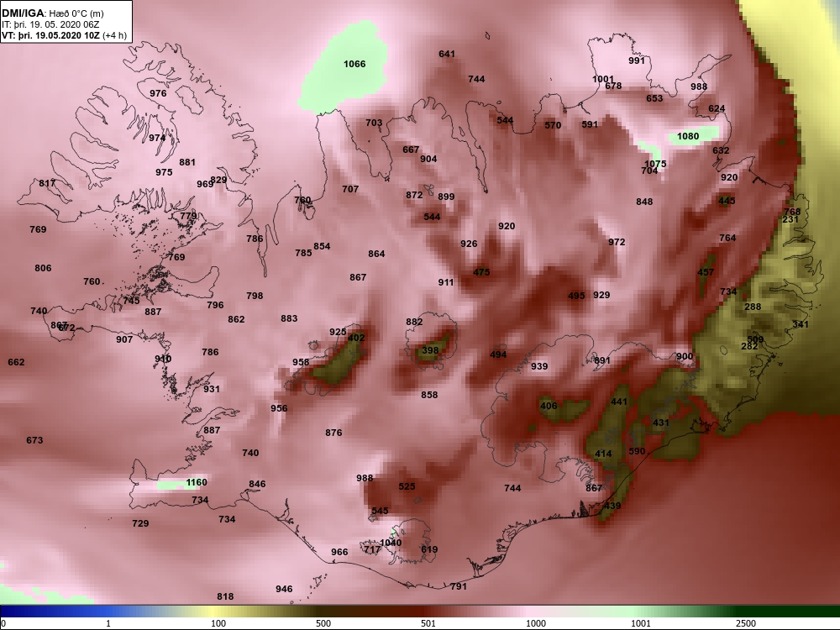Select the 976 value in the Westfjords
Viewport: 840px width, 630px height.
tap(158, 93)
